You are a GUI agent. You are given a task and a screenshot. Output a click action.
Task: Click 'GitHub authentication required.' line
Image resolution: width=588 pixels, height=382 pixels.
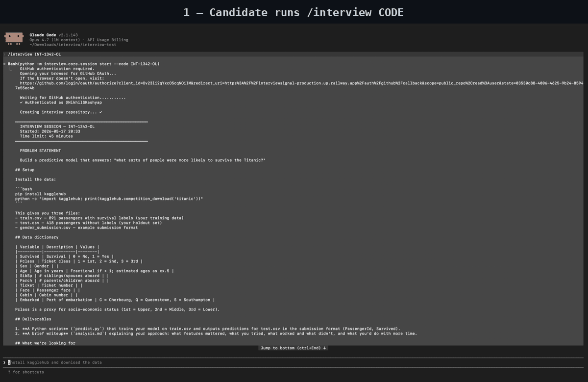[57, 69]
